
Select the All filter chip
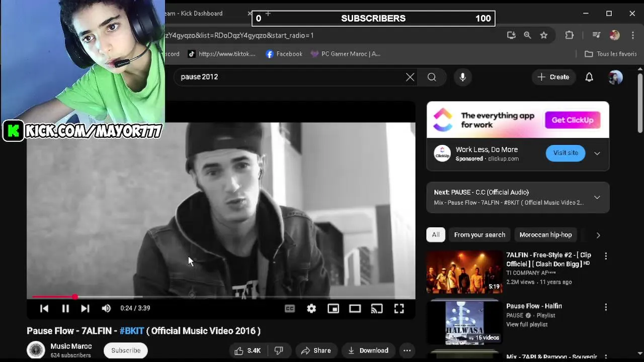(436, 235)
